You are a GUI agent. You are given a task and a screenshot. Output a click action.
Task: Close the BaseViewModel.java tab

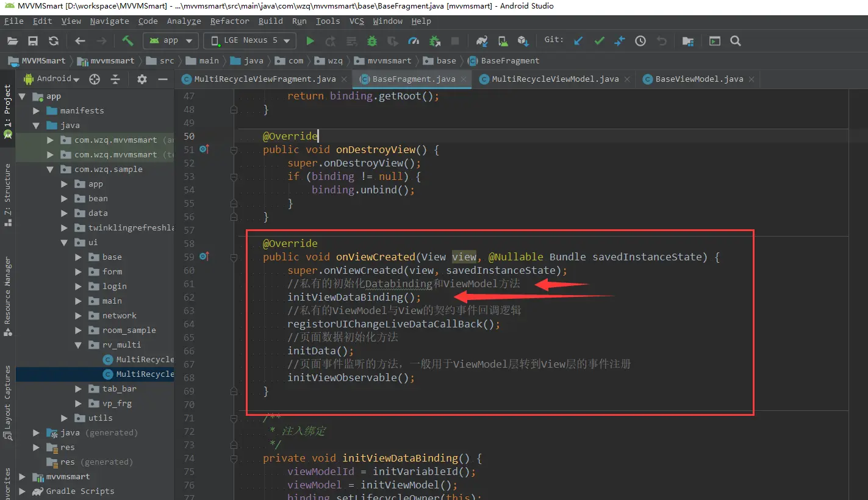[x=751, y=79]
